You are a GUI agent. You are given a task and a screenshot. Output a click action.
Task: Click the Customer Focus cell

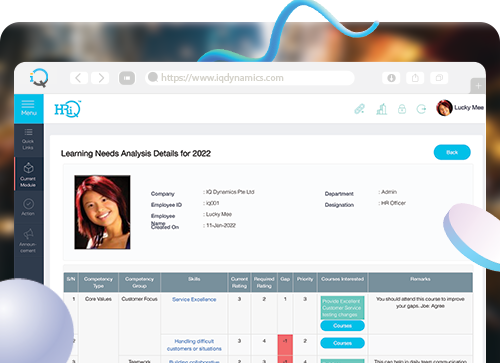pyautogui.click(x=139, y=299)
